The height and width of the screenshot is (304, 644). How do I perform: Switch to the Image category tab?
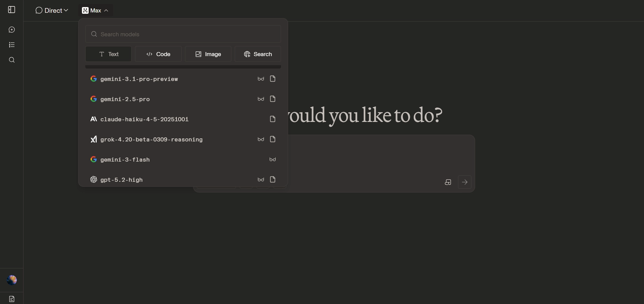click(208, 54)
